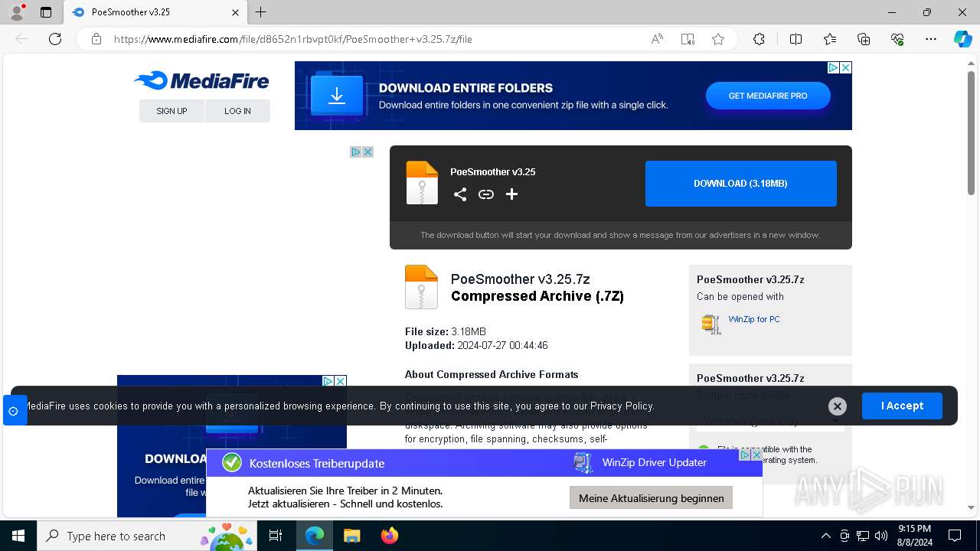Toggle Split screen icon
Screen dimensions: 980x551
click(x=795, y=39)
